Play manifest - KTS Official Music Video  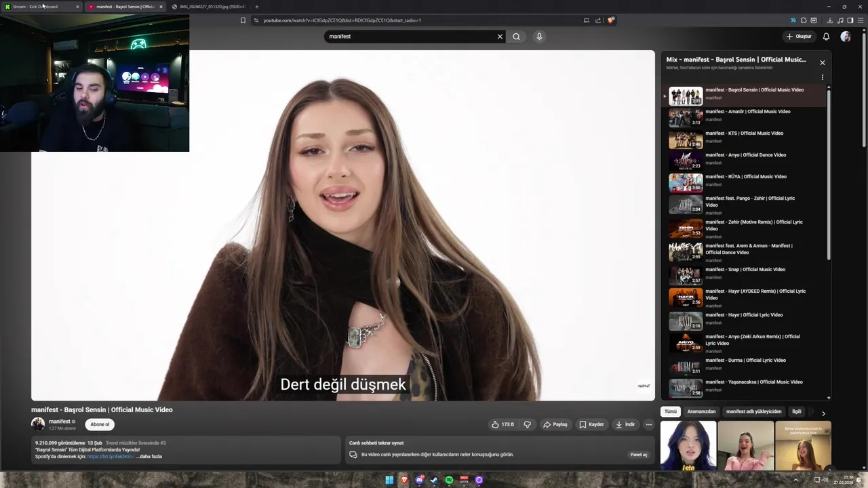click(744, 140)
